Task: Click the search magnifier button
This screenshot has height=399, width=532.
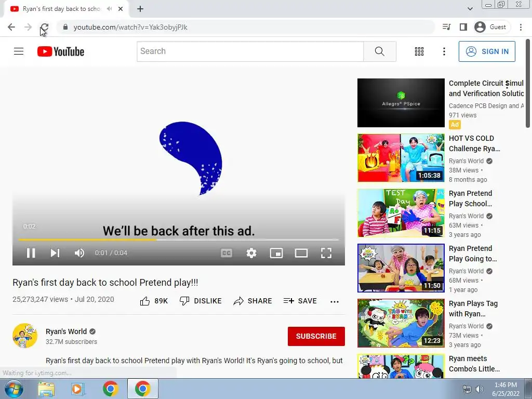Action: pos(380,51)
